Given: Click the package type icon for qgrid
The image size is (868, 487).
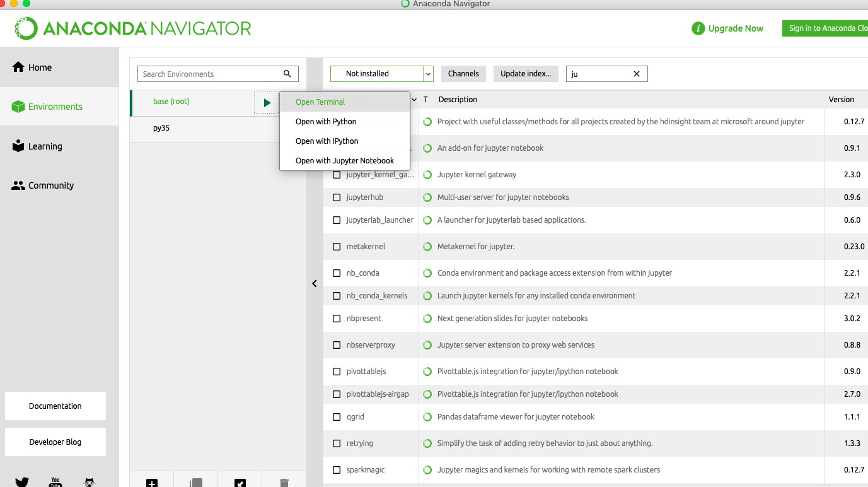Looking at the screenshot, I should (x=427, y=417).
